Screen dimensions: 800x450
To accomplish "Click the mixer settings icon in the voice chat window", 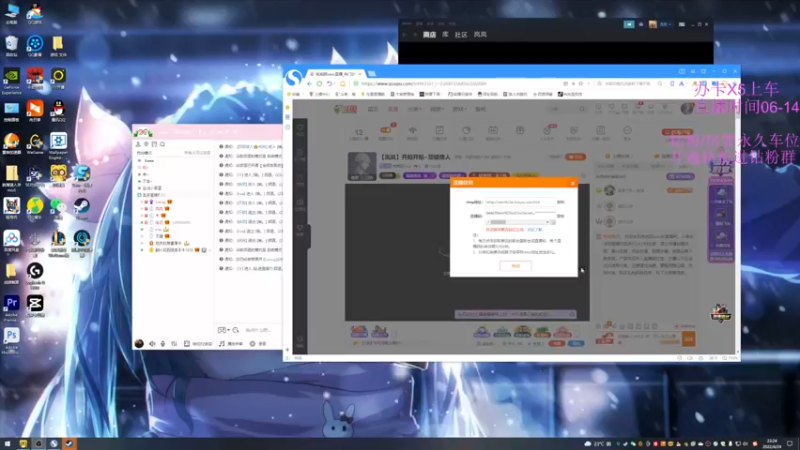I will coord(174,344).
